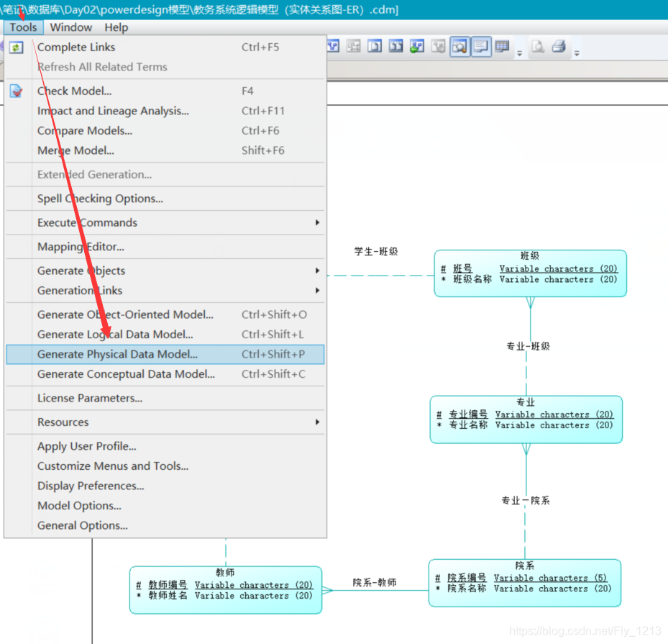Expand the Execute Commands submenu
This screenshot has width=668, height=644.
317,222
